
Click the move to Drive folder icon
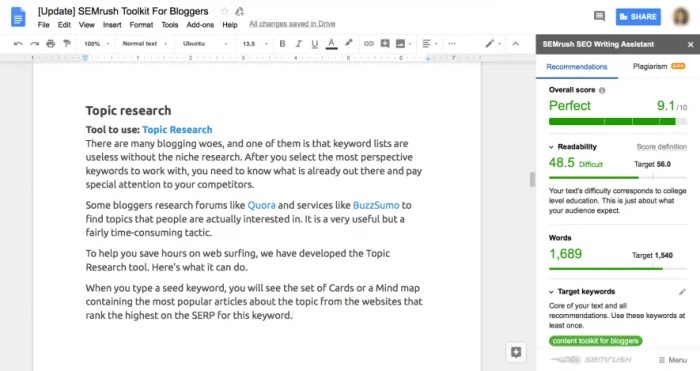click(x=240, y=11)
